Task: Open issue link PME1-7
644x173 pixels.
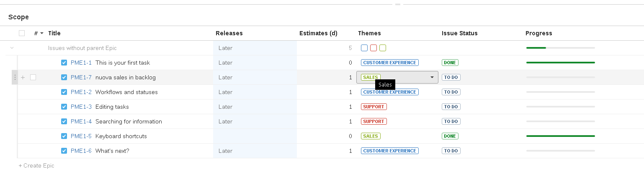Action: pyautogui.click(x=81, y=77)
